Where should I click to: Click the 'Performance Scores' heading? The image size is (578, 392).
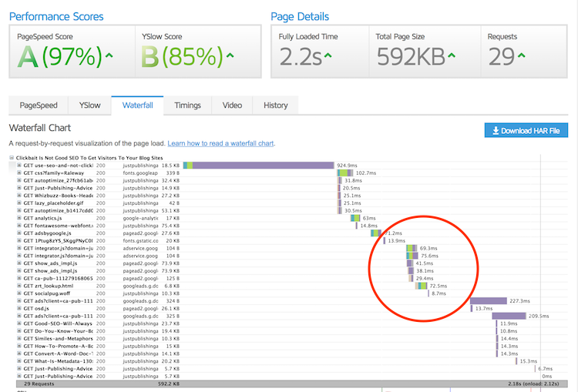pos(56,17)
